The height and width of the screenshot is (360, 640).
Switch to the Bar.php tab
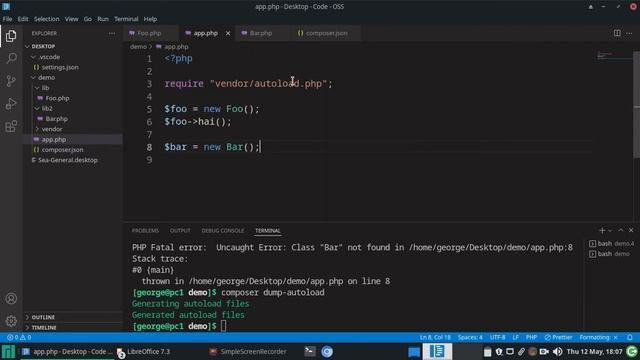[261, 33]
